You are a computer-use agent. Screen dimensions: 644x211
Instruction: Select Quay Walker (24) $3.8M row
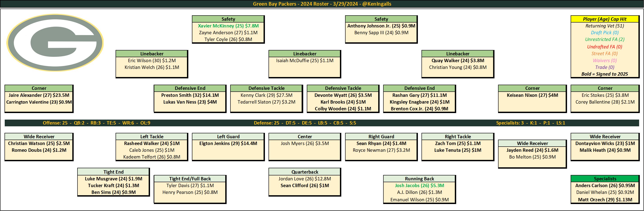pyautogui.click(x=458, y=61)
